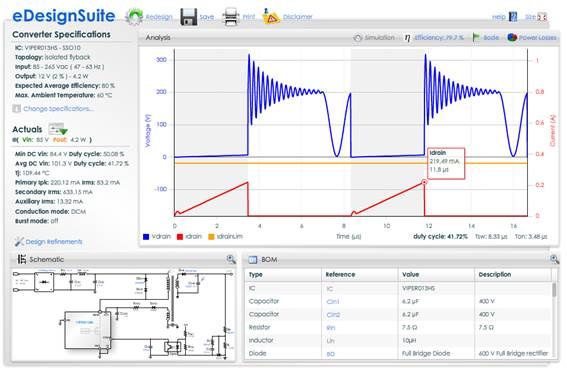
Task: Click the BOM panel magnifier icon
Action: click(554, 259)
